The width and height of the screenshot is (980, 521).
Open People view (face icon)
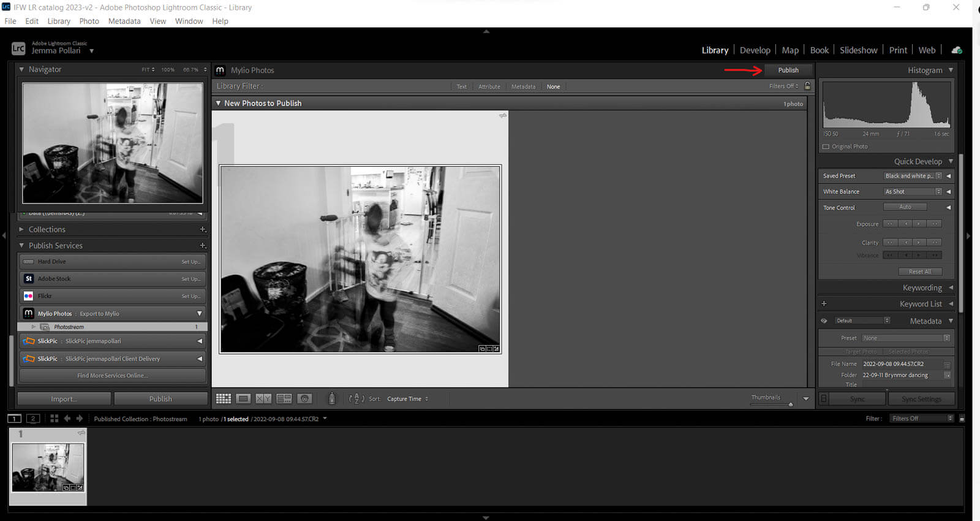point(304,399)
